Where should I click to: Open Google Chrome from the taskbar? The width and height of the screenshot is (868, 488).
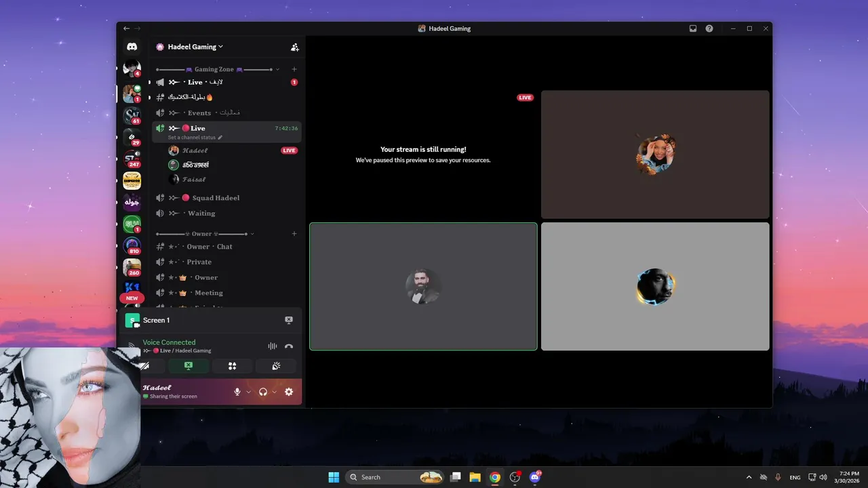point(495,477)
